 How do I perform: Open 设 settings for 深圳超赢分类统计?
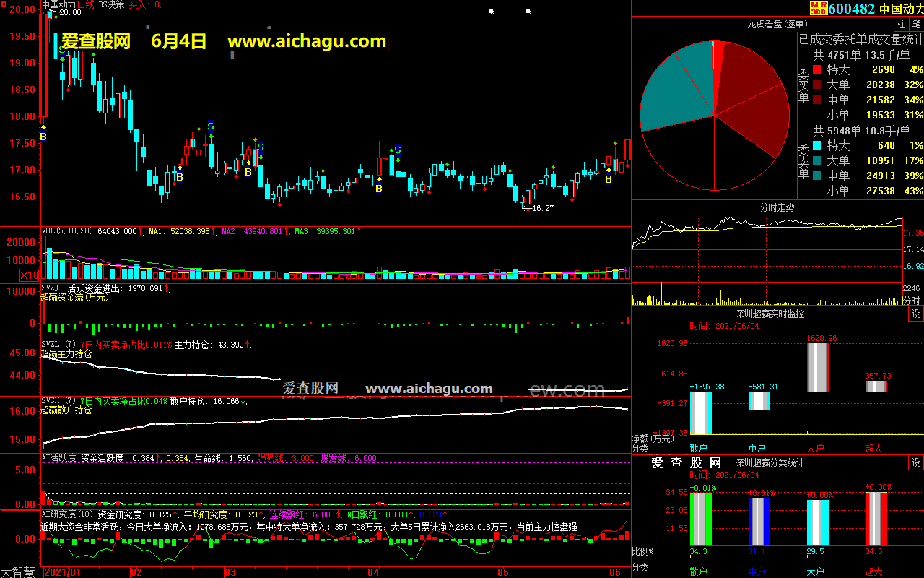[x=916, y=462]
